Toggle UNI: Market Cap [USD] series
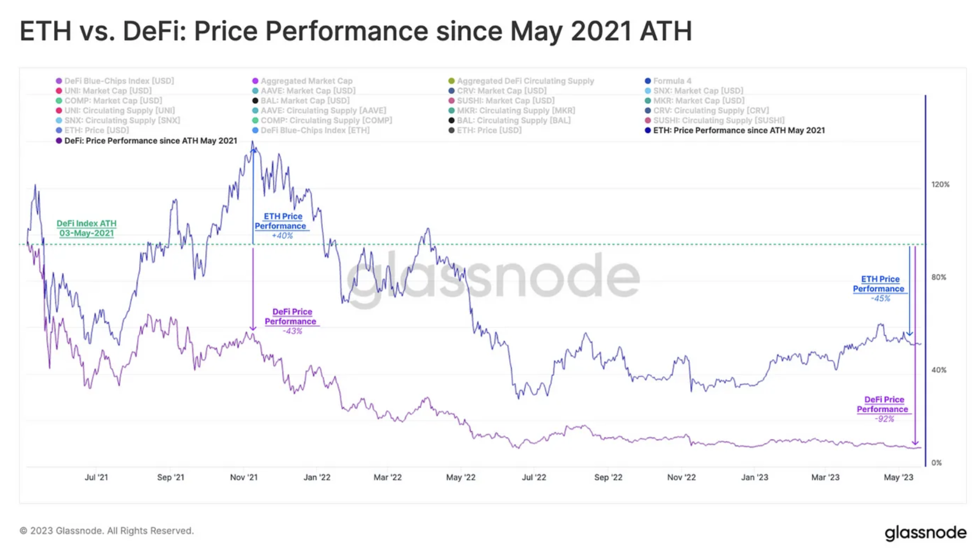Image resolution: width=980 pixels, height=551 pixels. point(104,91)
